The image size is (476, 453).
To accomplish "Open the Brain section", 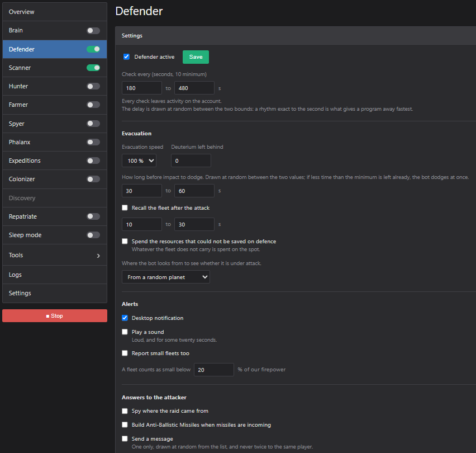I will click(x=16, y=30).
